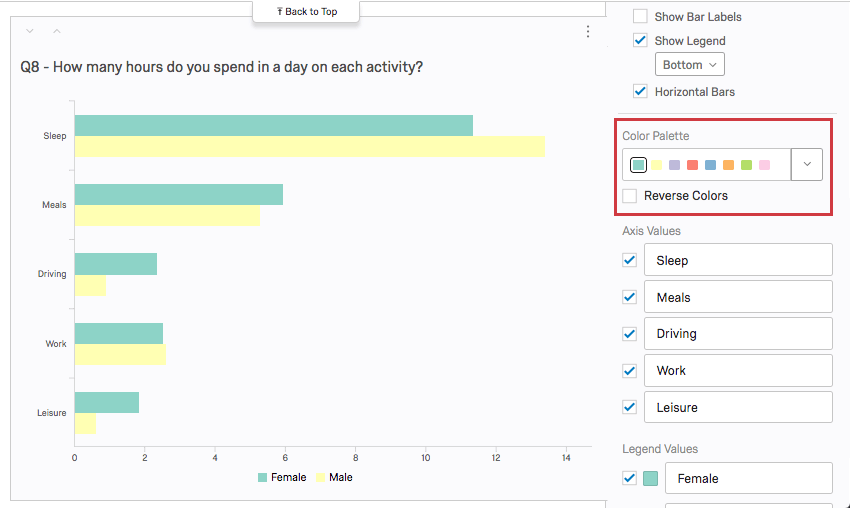This screenshot has height=508, width=850.
Task: Open the legend position Bottom dropdown
Action: [689, 65]
